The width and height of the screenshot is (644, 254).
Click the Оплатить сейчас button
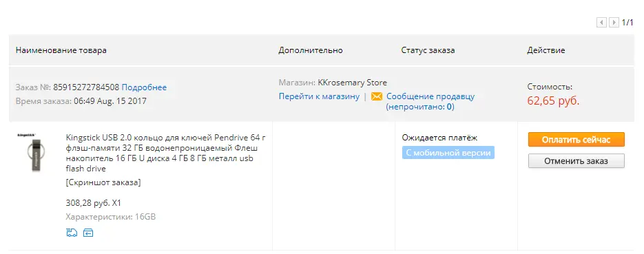click(577, 140)
